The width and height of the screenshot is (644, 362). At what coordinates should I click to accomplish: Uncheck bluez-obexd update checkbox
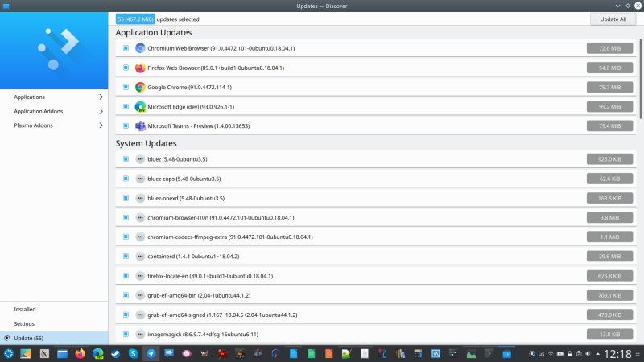126,198
